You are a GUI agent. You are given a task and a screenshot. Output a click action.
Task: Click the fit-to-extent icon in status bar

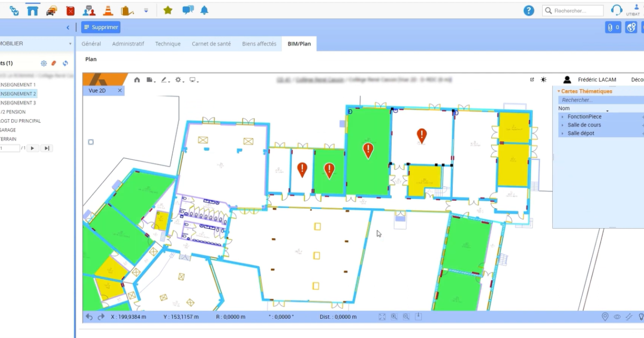point(382,317)
